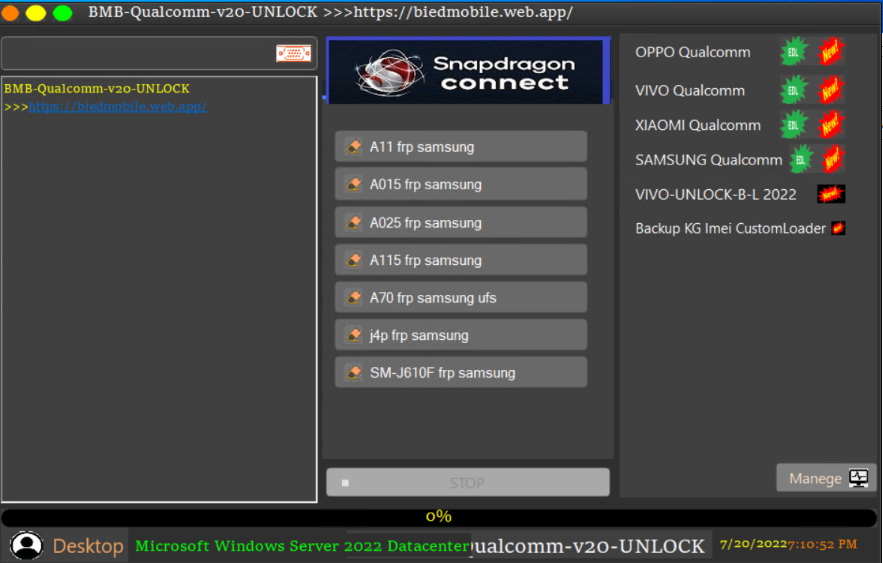The image size is (883, 563).
Task: Click the green EDL badge beside OPPO Qualcomm
Action: (793, 52)
